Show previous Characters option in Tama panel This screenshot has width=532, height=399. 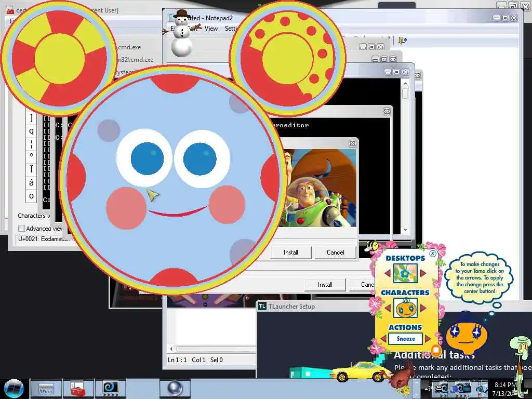(388, 308)
